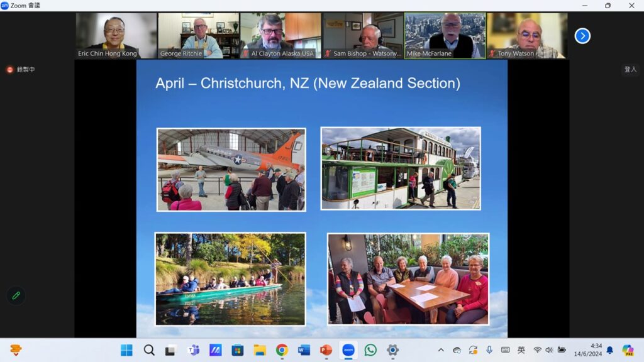Expand hidden system tray icons chevron

[441, 350]
